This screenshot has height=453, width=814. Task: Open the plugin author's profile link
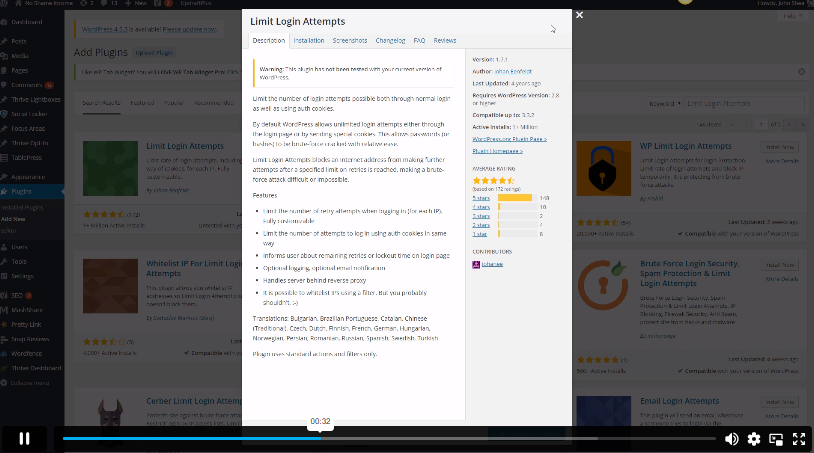[513, 72]
